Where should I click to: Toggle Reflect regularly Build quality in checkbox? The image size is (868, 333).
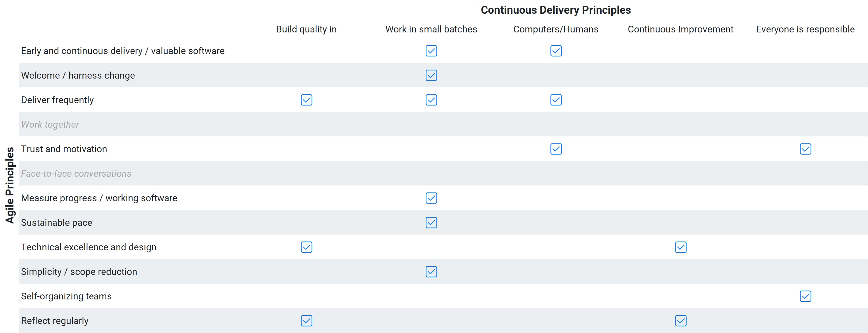click(307, 321)
